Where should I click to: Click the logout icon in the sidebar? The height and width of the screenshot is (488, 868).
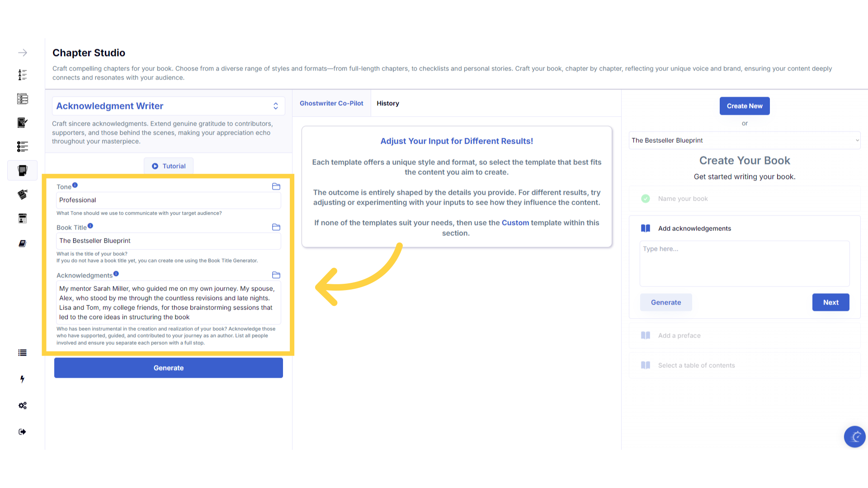point(22,432)
